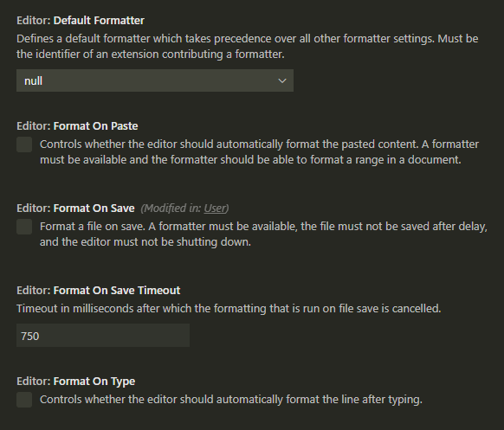This screenshot has height=430, width=504.
Task: Click the Format On Save description text
Action: (x=263, y=234)
